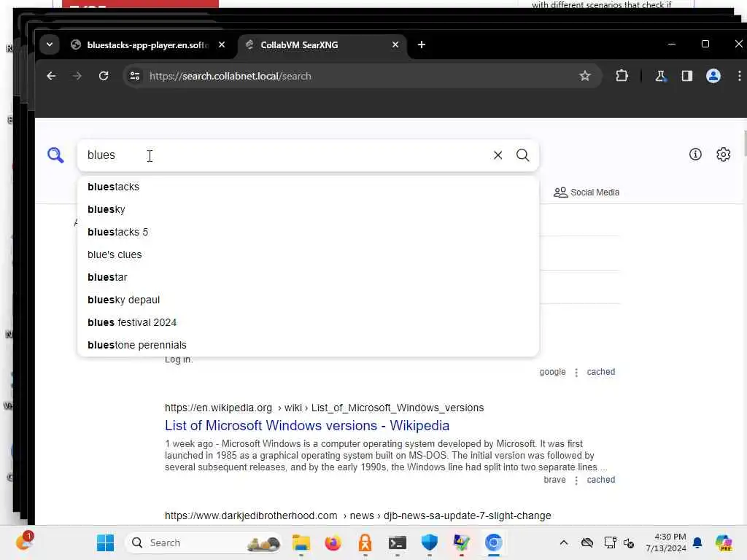Open SearXNG preferences gear
The image size is (747, 560).
[723, 155]
